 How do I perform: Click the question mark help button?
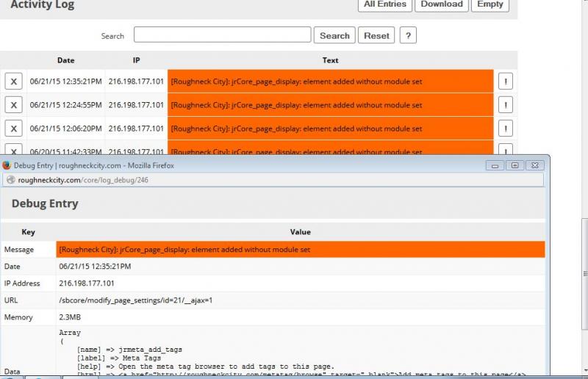pyautogui.click(x=408, y=35)
